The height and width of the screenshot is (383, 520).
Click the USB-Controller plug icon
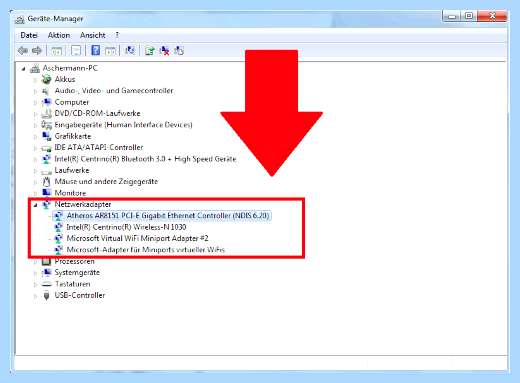[46, 295]
